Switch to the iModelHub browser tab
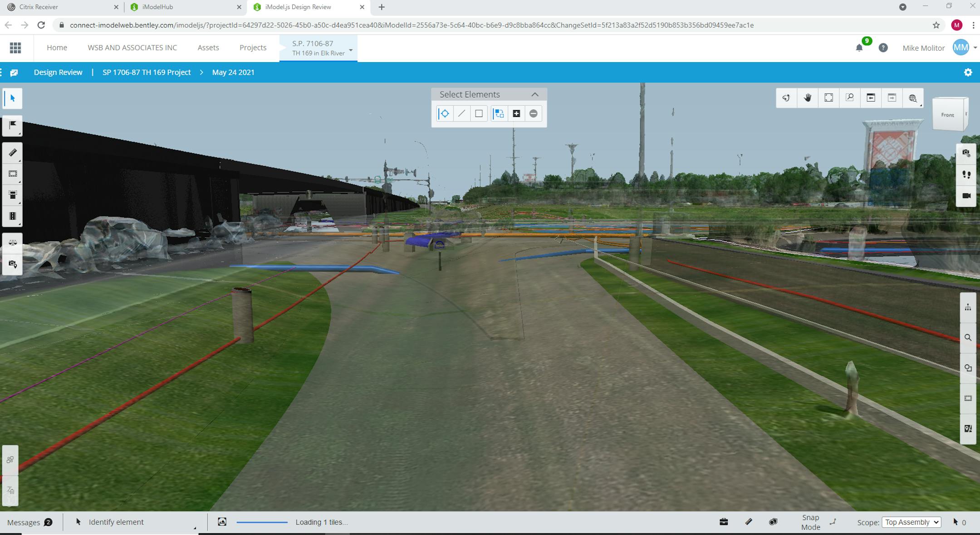This screenshot has width=980, height=535. tap(185, 7)
